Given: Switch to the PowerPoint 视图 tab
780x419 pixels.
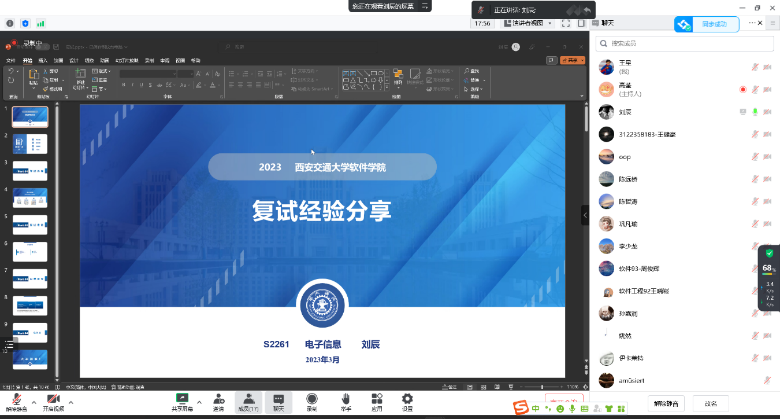Looking at the screenshot, I should point(180,60).
